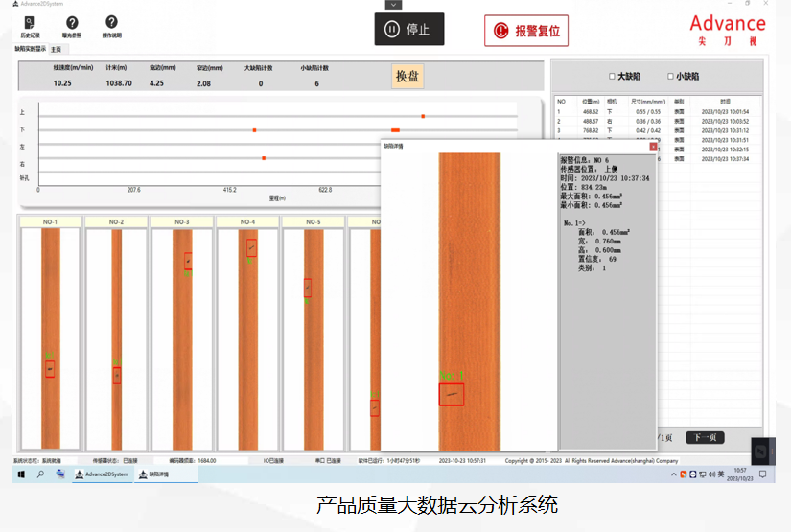This screenshot has height=532, width=791.
Task: Open the 历史记录 history records icon
Action: pyautogui.click(x=30, y=27)
